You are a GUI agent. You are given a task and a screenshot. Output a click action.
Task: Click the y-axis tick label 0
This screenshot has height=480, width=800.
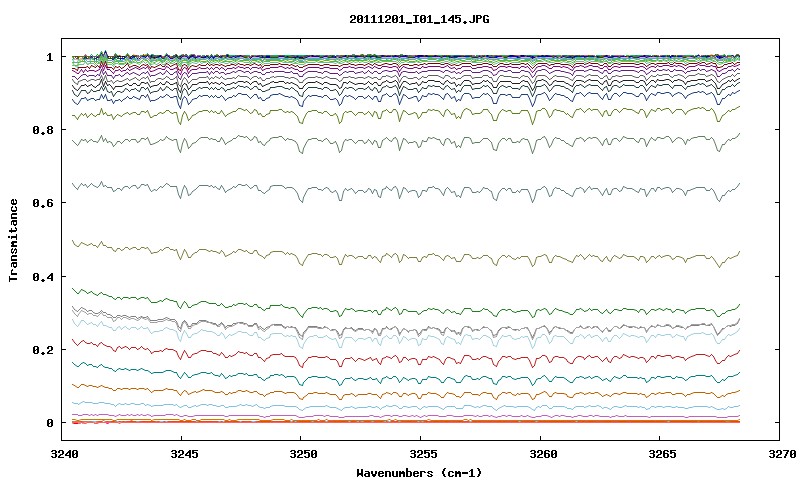pos(50,423)
